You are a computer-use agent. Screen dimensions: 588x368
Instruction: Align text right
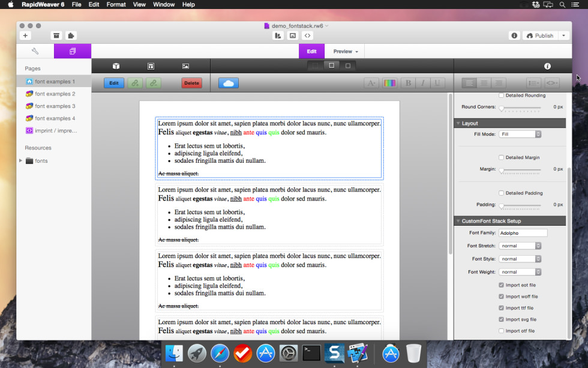(x=499, y=83)
